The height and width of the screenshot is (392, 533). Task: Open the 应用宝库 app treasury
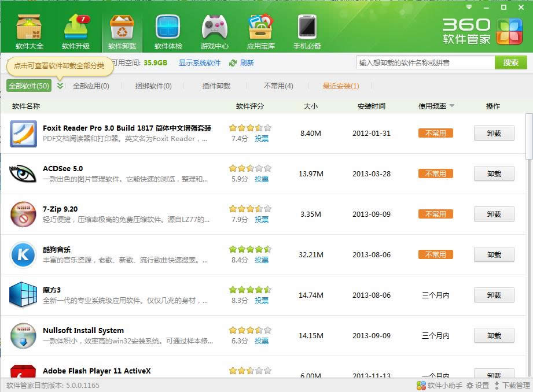(260, 32)
